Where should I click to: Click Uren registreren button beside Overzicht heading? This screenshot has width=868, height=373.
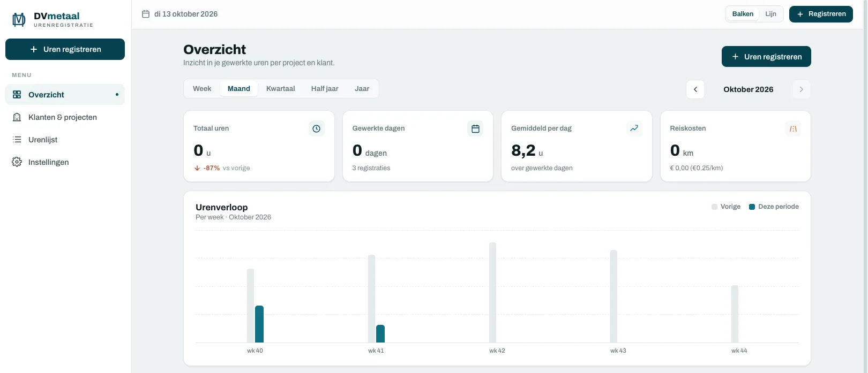tap(766, 57)
